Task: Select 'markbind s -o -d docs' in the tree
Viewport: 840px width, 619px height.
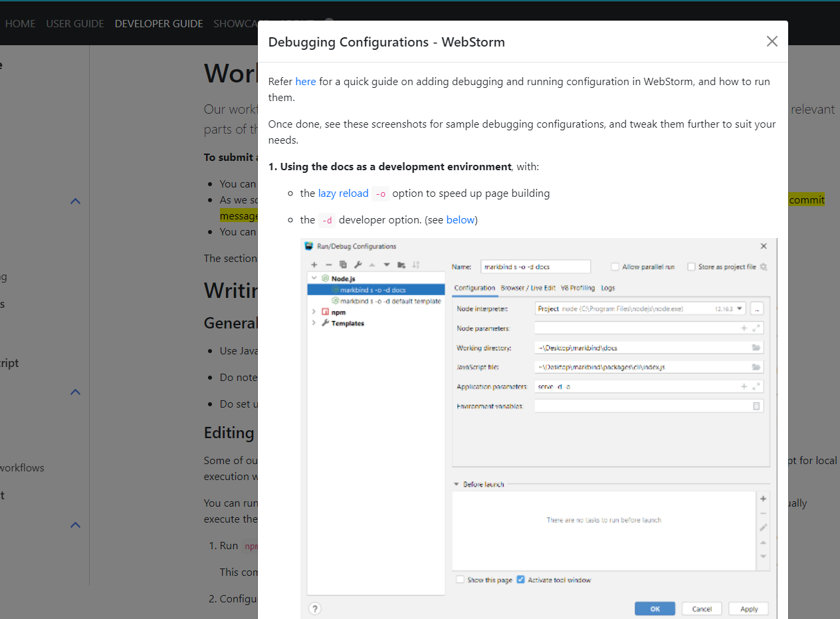Action: coord(376,290)
